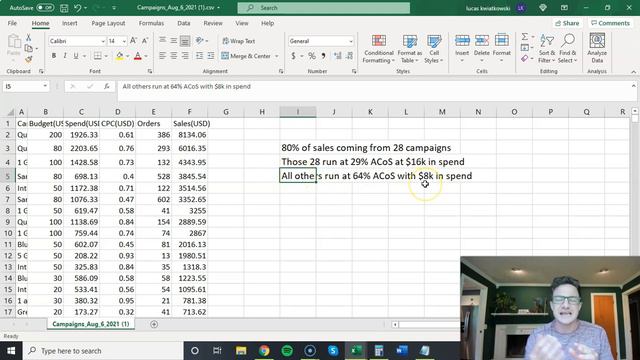Switch to the Insert ribbon tab
640x360 pixels.
tap(70, 23)
